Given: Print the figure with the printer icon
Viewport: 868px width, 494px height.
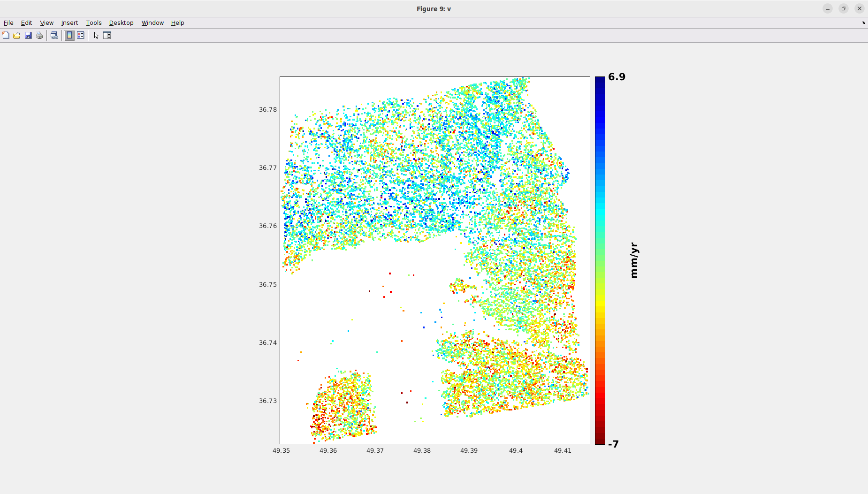Looking at the screenshot, I should (x=39, y=35).
